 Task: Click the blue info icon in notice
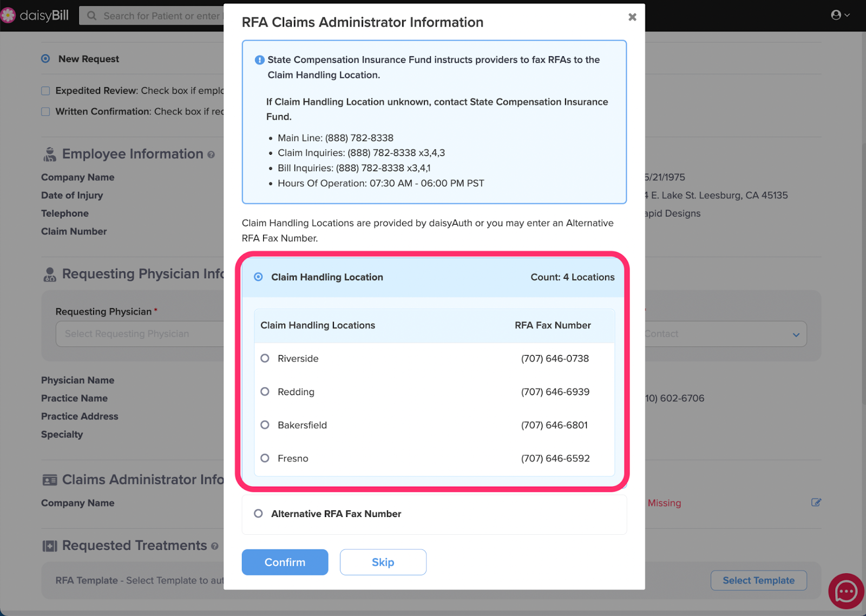[260, 60]
